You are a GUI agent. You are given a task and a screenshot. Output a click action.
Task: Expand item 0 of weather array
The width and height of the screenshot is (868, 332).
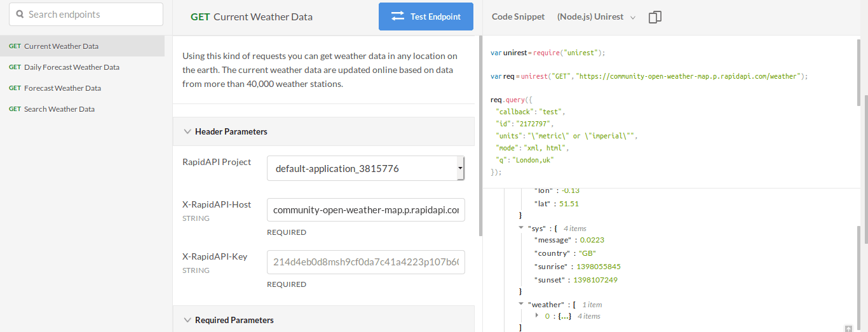click(x=537, y=315)
